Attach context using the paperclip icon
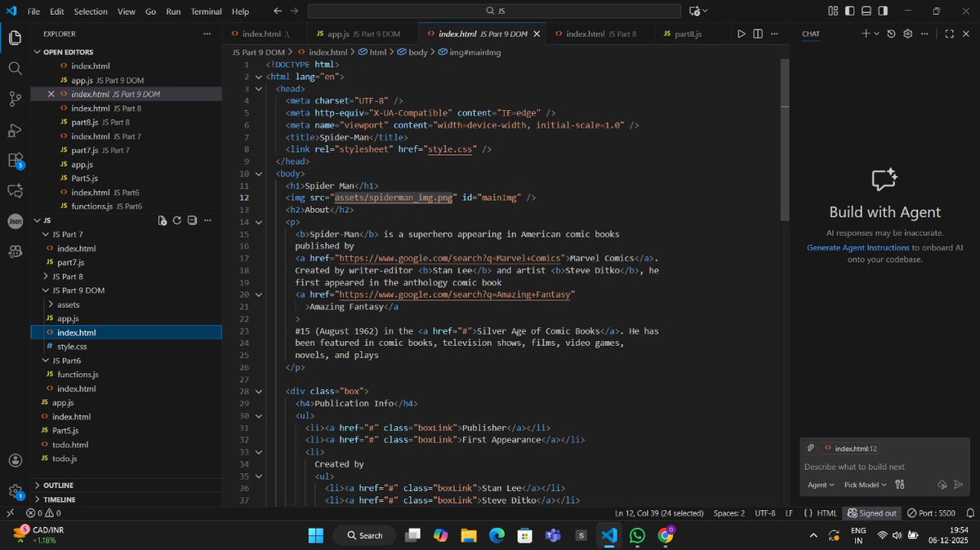The width and height of the screenshot is (980, 550). coord(811,447)
